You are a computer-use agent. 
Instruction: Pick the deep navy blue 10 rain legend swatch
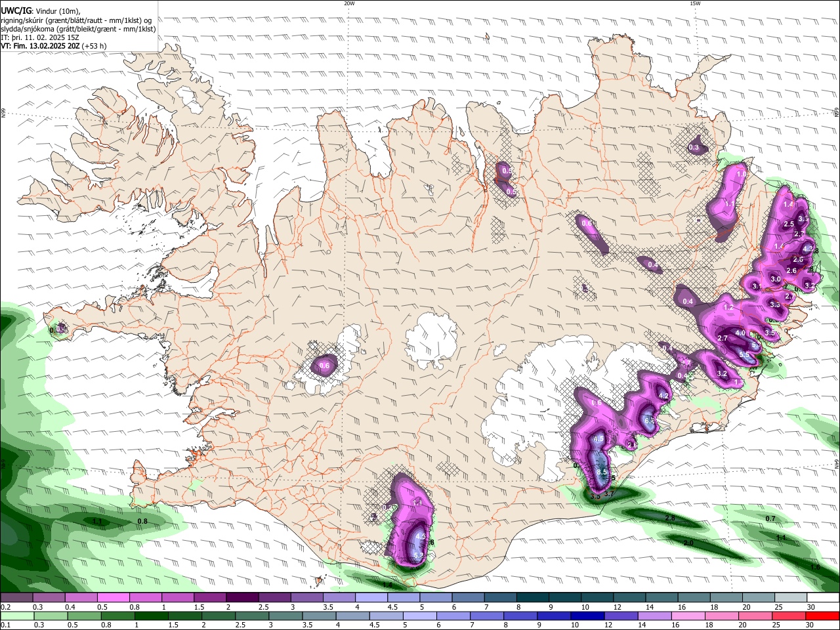587,616
